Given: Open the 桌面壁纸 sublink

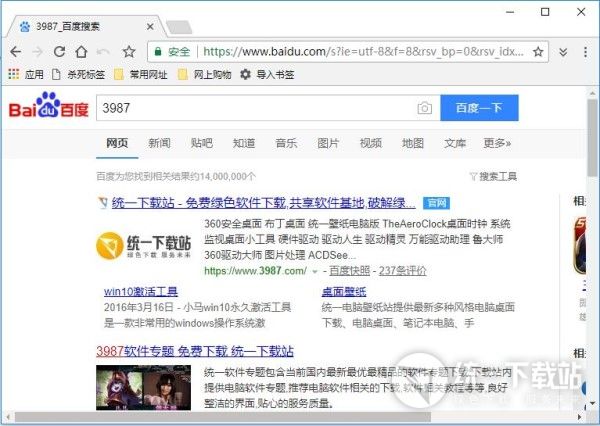Looking at the screenshot, I should pyautogui.click(x=344, y=292).
